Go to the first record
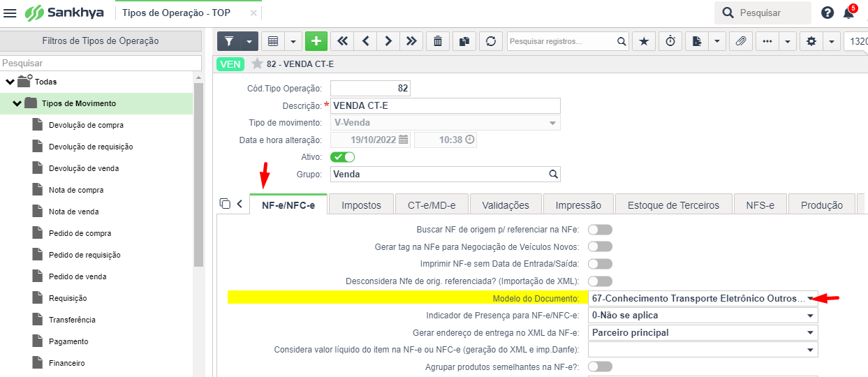Screen dimensions: 868x377 (342, 41)
